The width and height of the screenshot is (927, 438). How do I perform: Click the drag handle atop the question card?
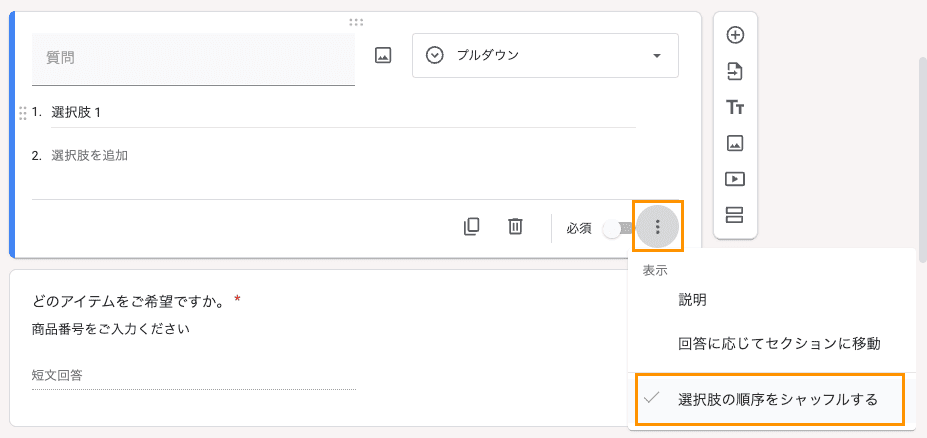point(356,21)
